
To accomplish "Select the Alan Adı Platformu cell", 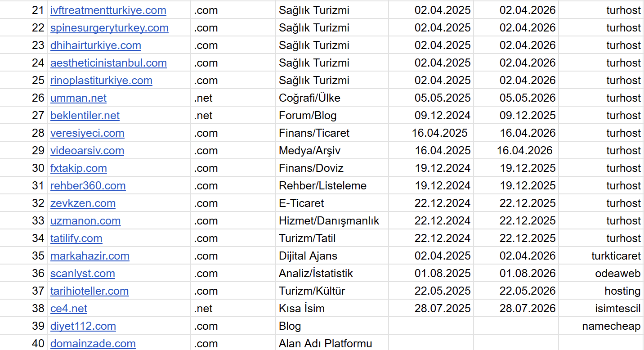I will [332, 344].
